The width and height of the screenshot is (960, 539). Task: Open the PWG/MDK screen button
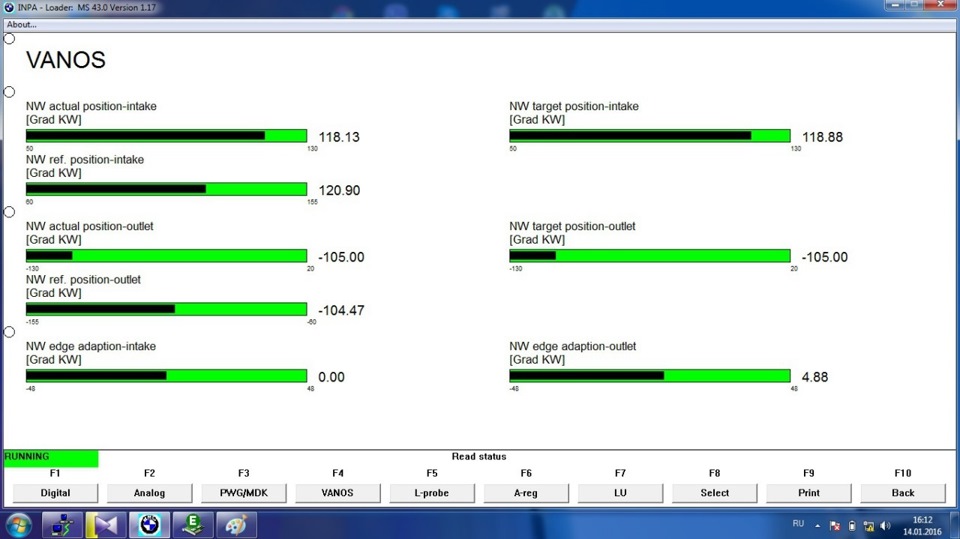coord(244,493)
